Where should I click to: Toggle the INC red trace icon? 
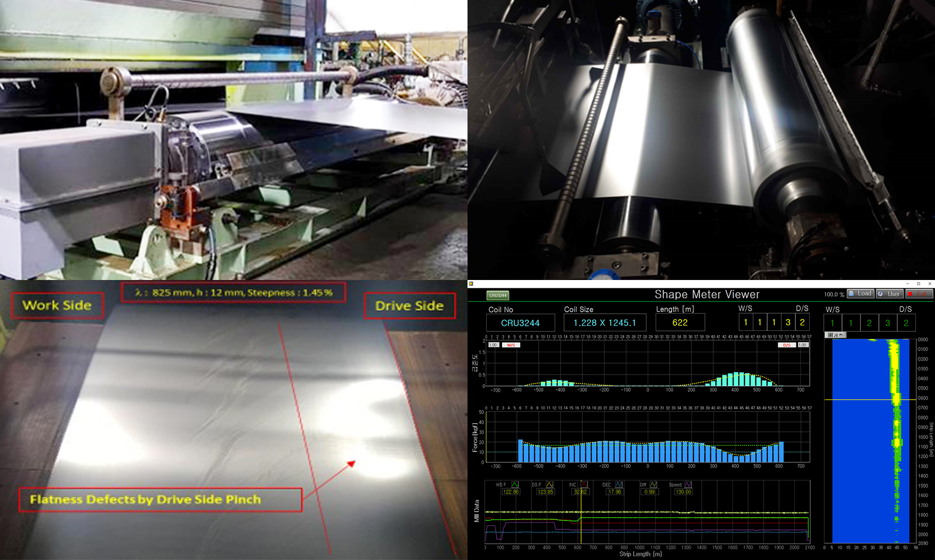[x=584, y=485]
